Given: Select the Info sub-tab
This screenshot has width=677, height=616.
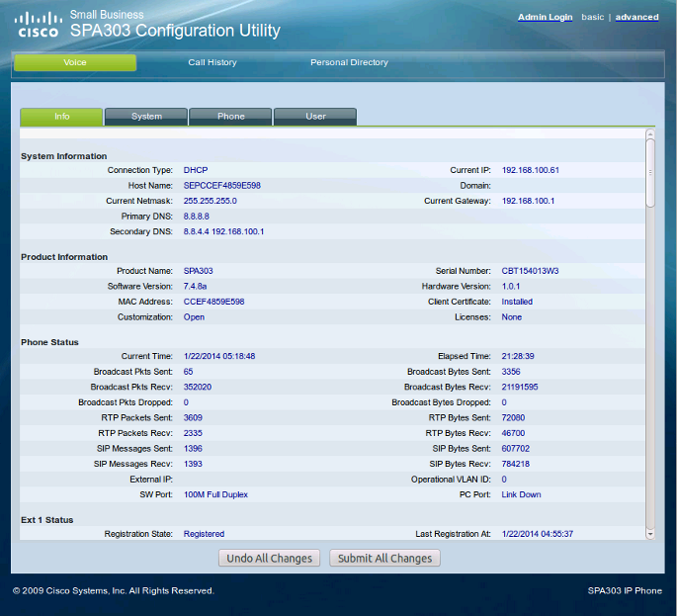Looking at the screenshot, I should click(61, 117).
